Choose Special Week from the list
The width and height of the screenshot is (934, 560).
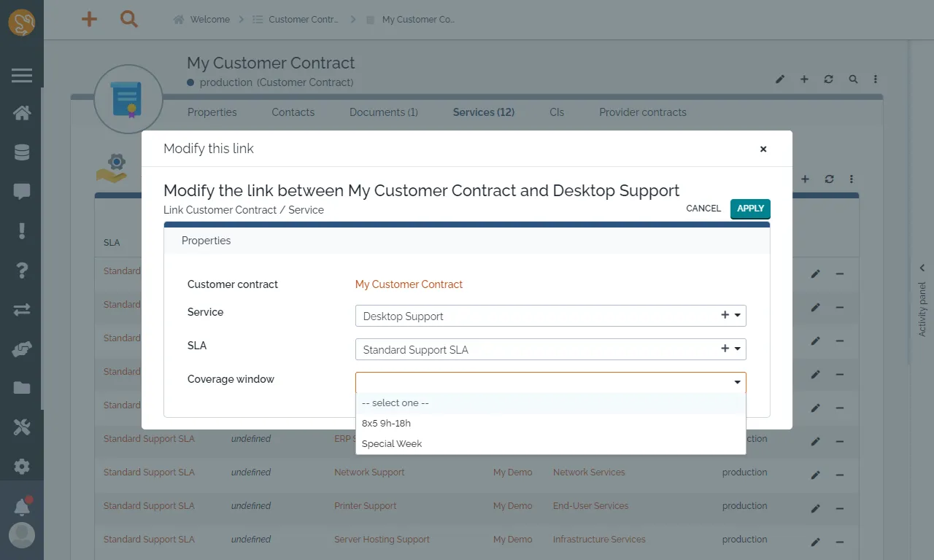tap(392, 443)
